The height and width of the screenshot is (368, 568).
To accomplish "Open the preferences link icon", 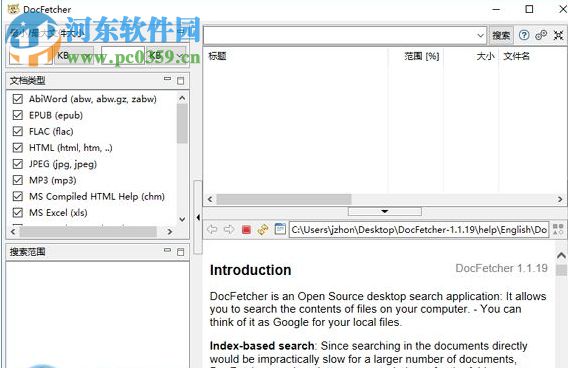I will (541, 35).
